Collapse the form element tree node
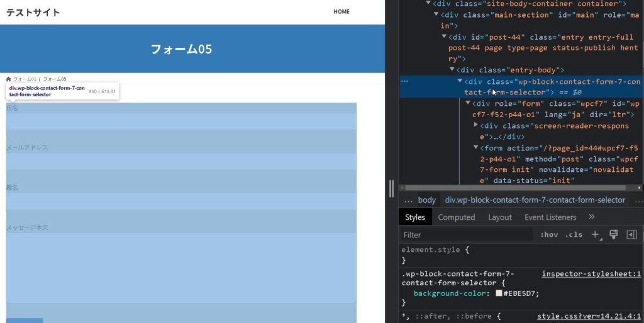 pyautogui.click(x=475, y=148)
